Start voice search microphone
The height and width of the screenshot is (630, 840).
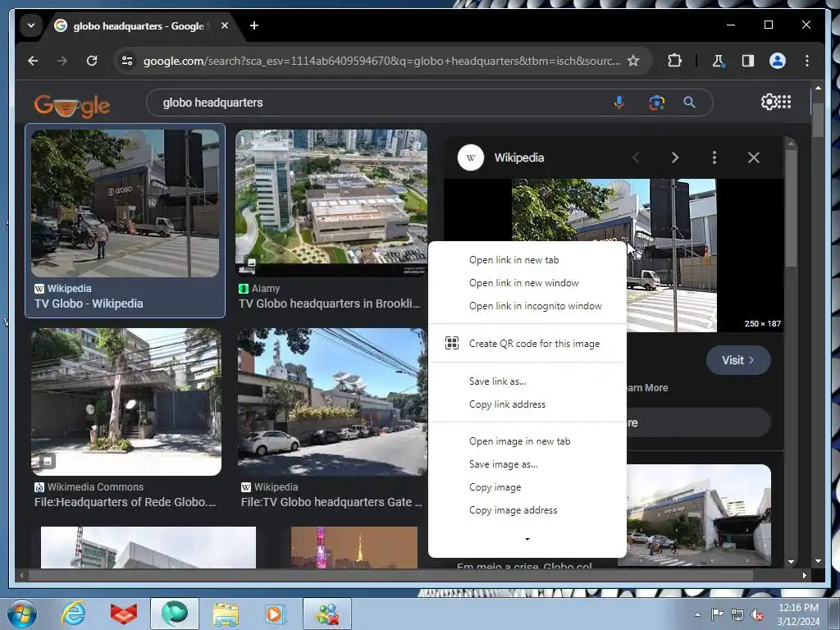click(619, 103)
